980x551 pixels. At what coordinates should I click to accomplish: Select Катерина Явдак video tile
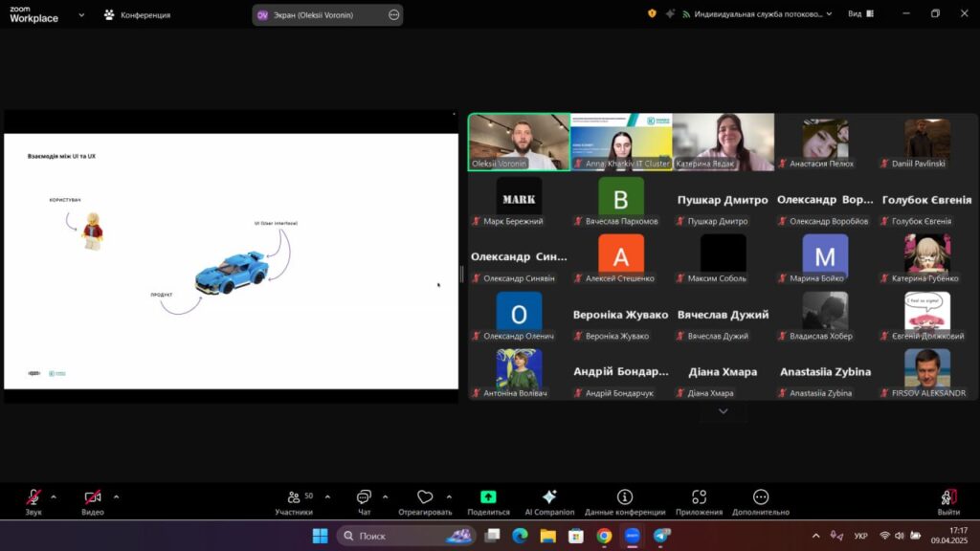point(724,142)
